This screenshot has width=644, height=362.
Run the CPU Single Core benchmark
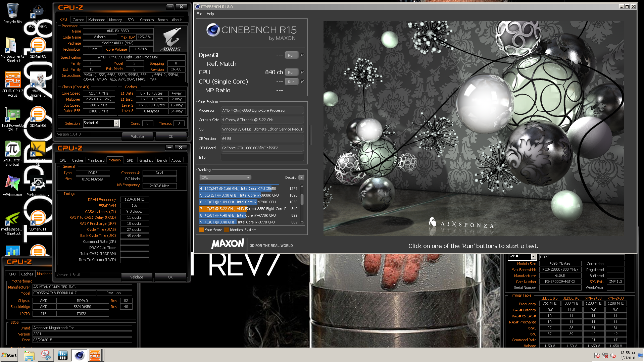pos(291,82)
